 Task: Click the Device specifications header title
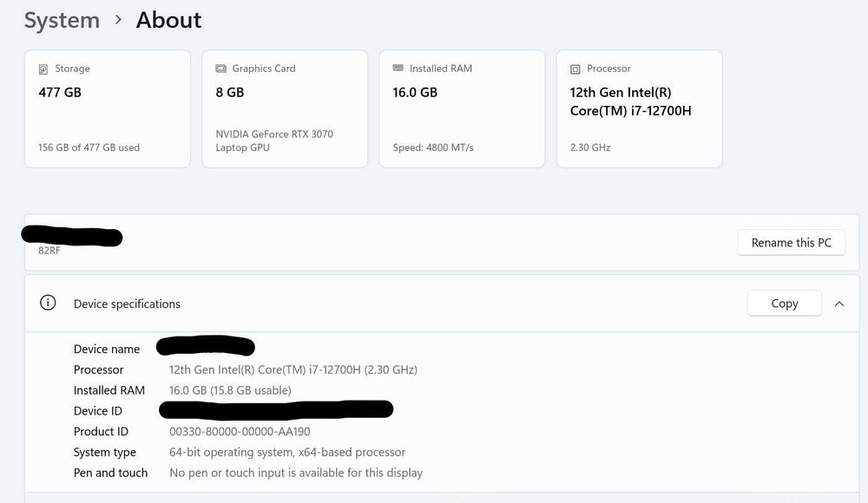click(x=127, y=304)
